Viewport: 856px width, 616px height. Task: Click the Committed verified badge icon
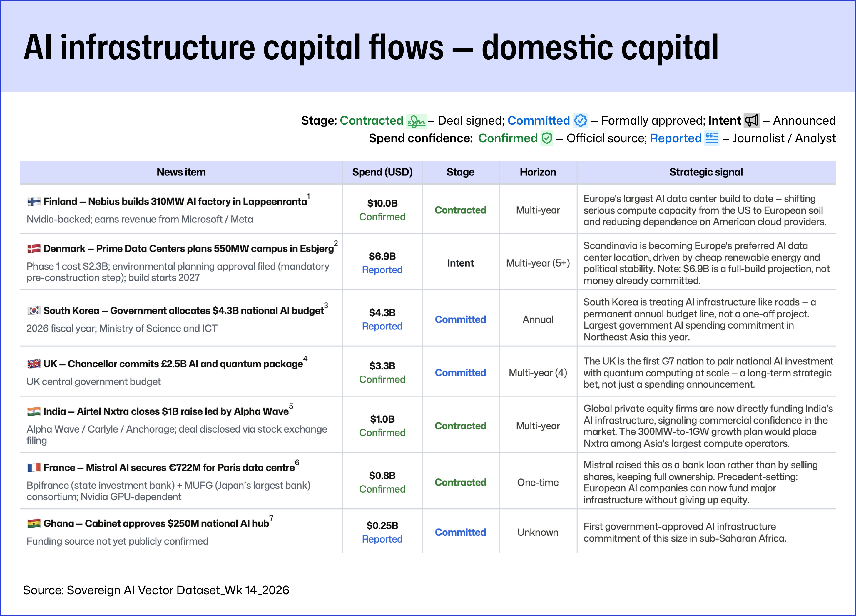[x=581, y=121]
